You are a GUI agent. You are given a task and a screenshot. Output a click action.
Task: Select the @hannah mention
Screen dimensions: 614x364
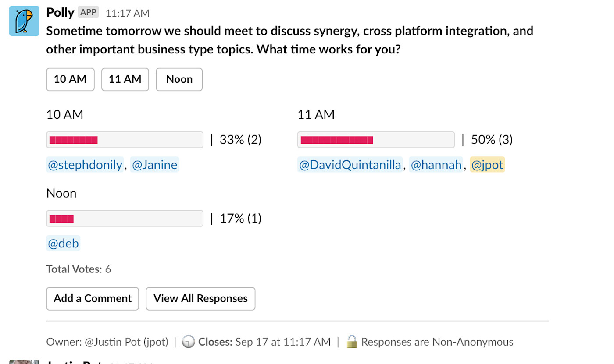436,165
